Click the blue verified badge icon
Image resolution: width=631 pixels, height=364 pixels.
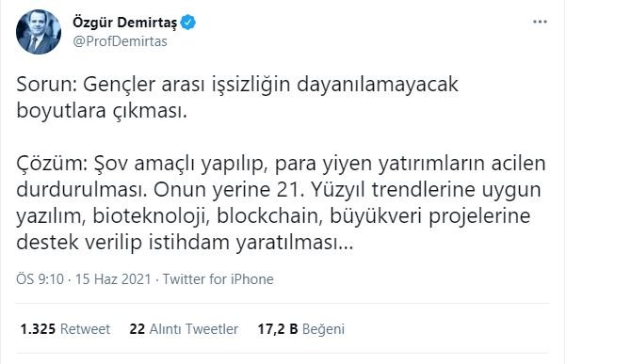point(188,22)
